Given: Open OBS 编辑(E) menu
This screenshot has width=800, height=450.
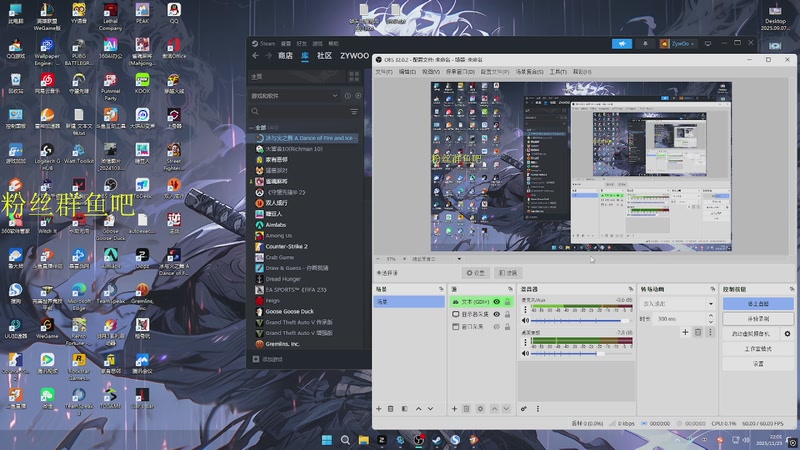Looking at the screenshot, I should 407,72.
